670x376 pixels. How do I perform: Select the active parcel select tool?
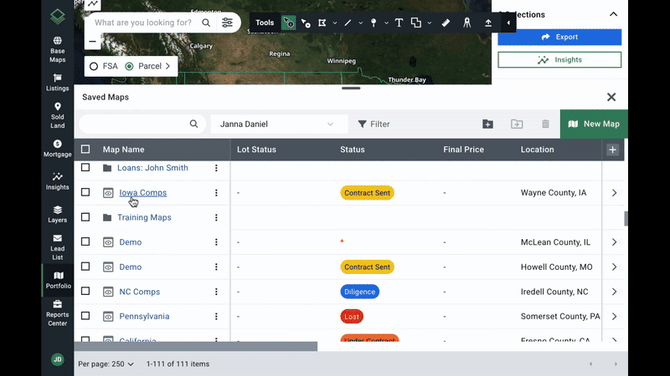(x=288, y=23)
